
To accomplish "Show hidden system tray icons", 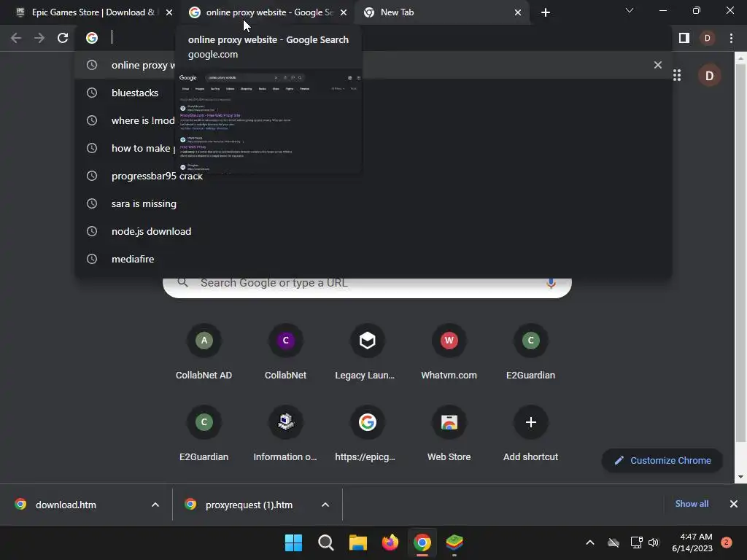I will [589, 542].
